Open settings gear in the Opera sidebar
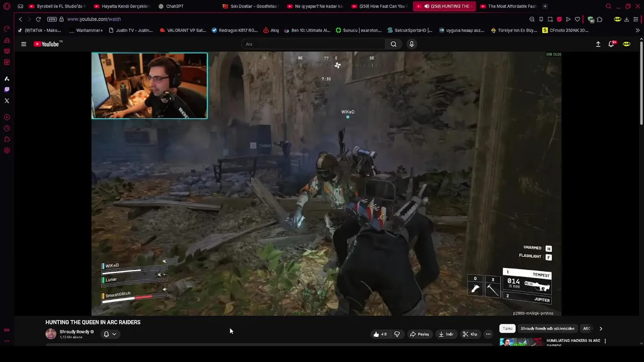Screen dimensions: 644x362 coord(7,150)
